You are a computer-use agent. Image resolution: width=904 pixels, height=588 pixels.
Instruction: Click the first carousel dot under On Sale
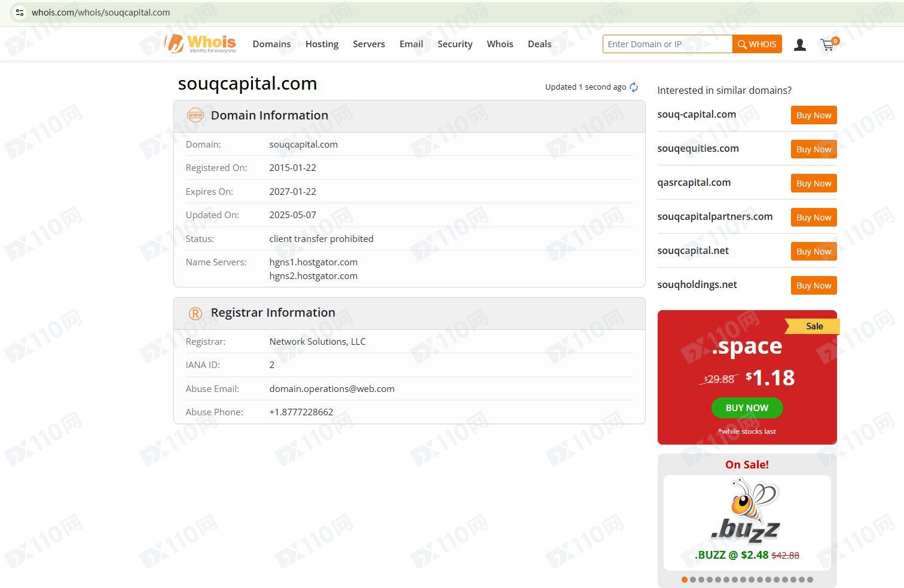pyautogui.click(x=685, y=580)
